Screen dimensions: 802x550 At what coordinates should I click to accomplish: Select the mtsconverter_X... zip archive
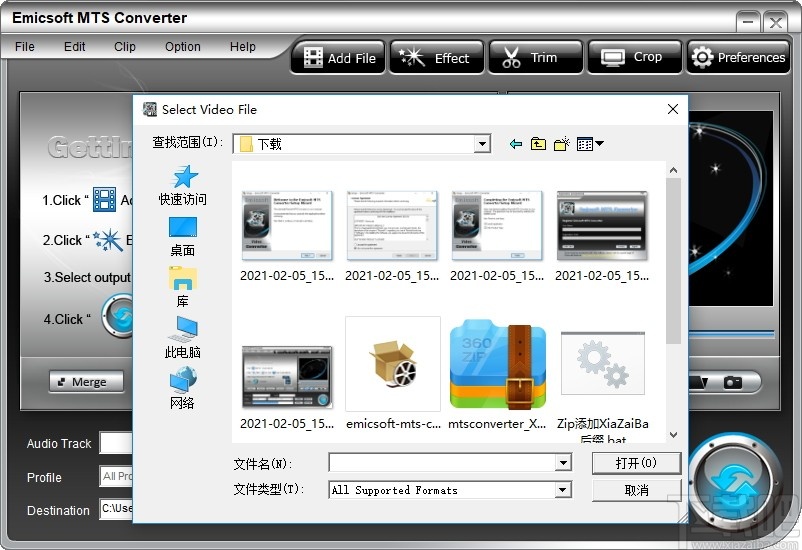click(498, 373)
